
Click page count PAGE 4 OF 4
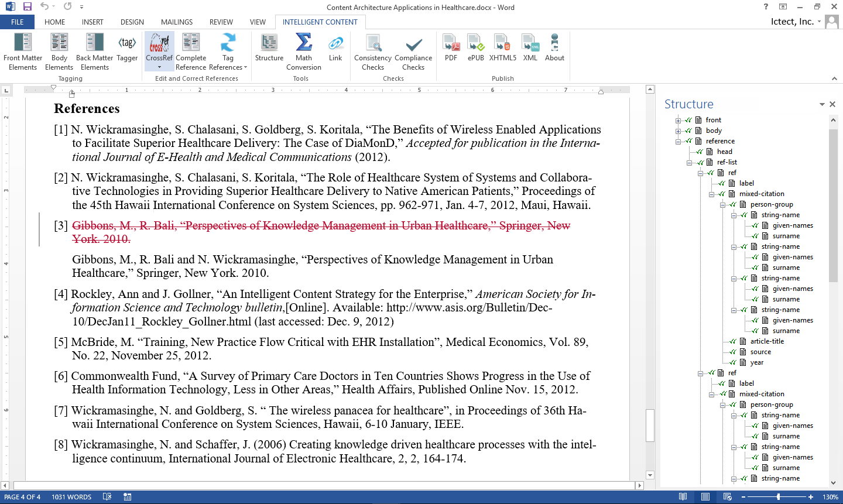(x=22, y=497)
